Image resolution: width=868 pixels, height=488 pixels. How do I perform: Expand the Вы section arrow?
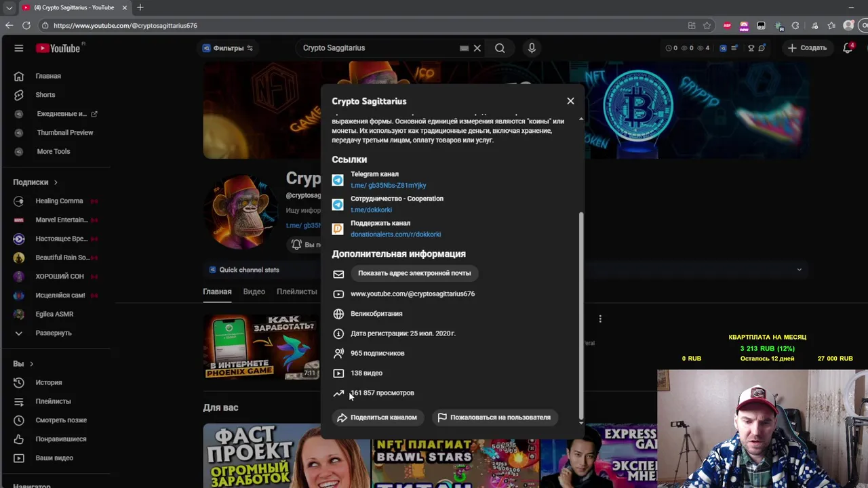click(31, 364)
